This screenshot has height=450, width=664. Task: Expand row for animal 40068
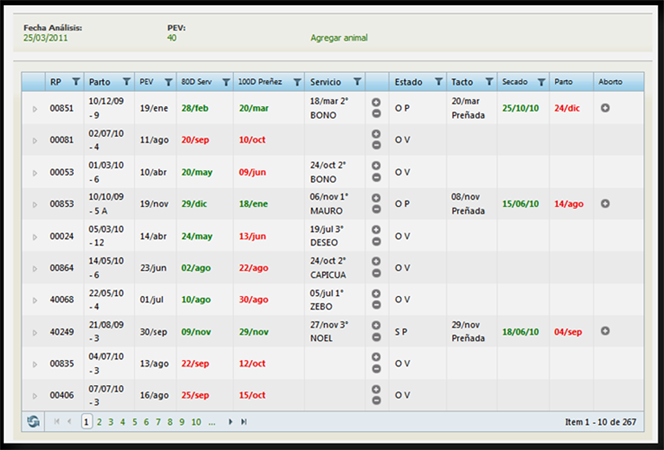point(35,300)
